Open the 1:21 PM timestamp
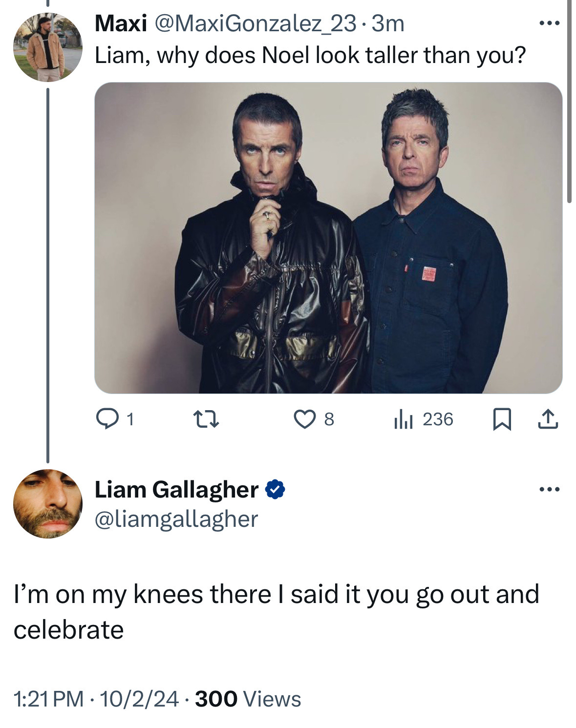 click(49, 699)
